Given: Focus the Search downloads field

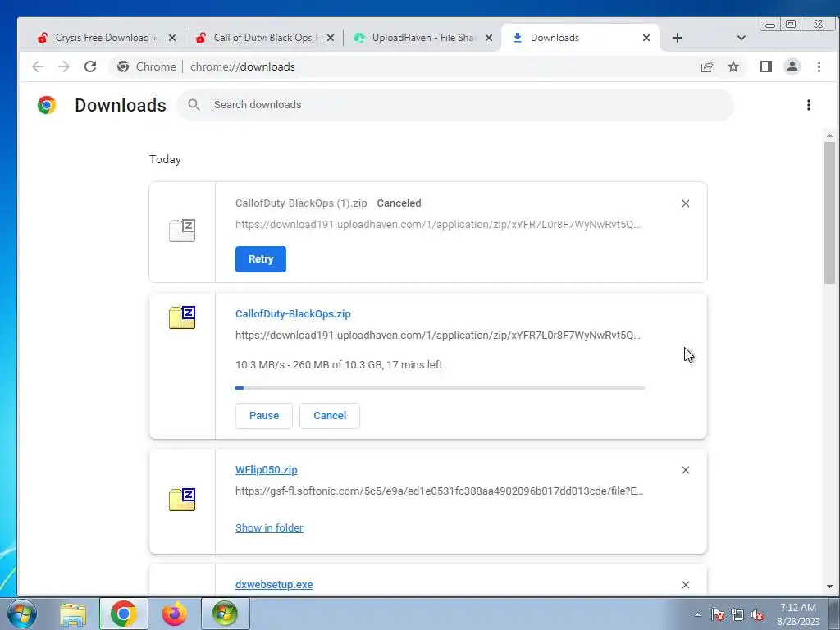Looking at the screenshot, I should [455, 105].
